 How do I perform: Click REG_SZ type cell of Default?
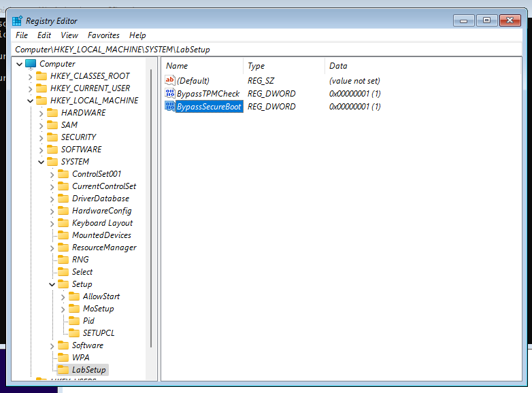pos(261,81)
